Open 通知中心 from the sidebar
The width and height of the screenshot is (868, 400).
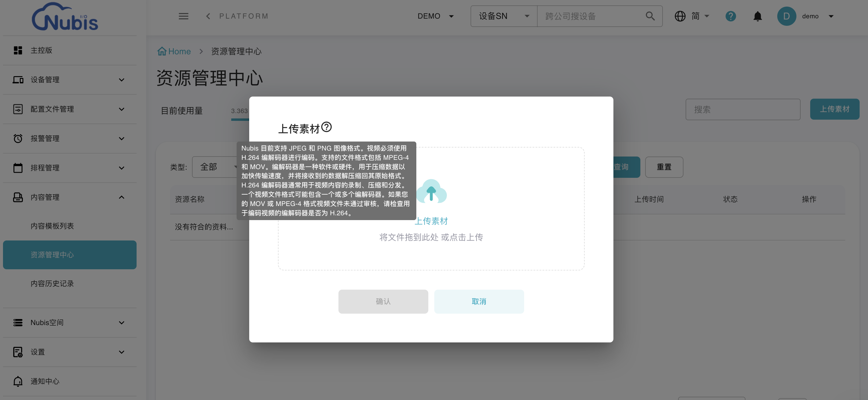45,381
